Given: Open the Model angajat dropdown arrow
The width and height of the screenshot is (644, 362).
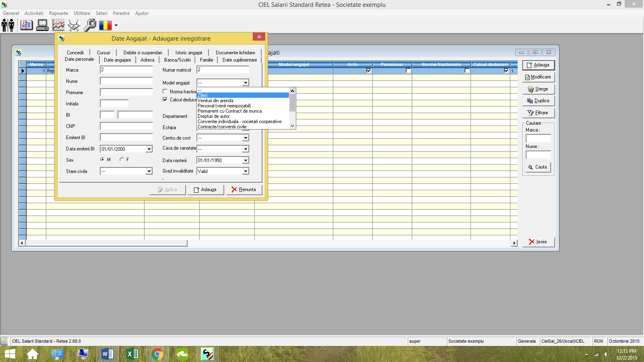Looking at the screenshot, I should [x=246, y=83].
